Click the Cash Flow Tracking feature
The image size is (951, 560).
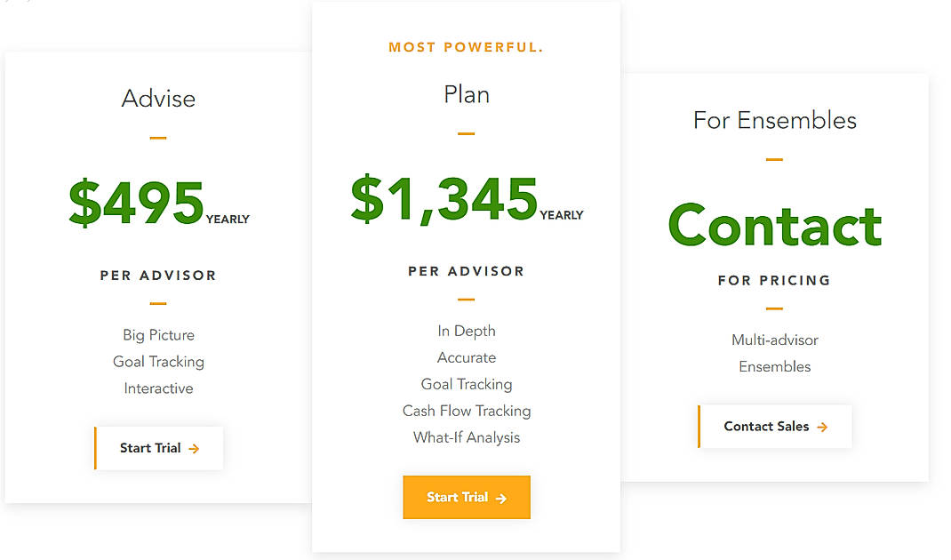466,411
